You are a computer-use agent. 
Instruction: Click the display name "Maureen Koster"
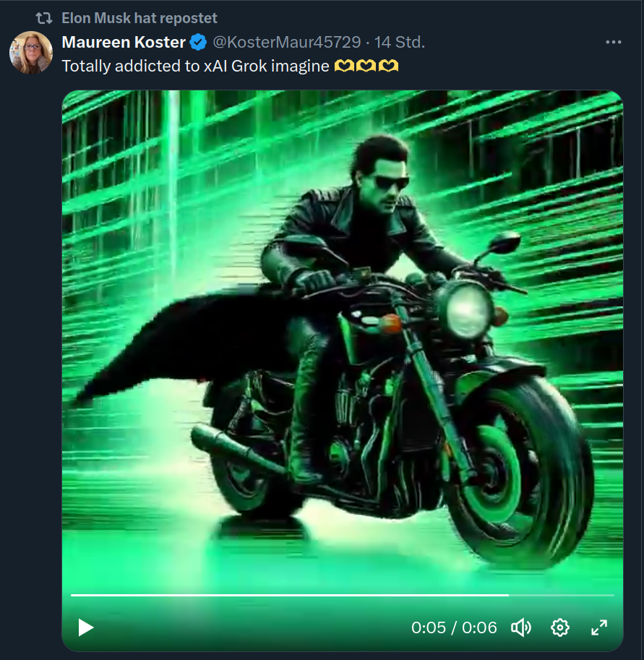click(x=124, y=43)
